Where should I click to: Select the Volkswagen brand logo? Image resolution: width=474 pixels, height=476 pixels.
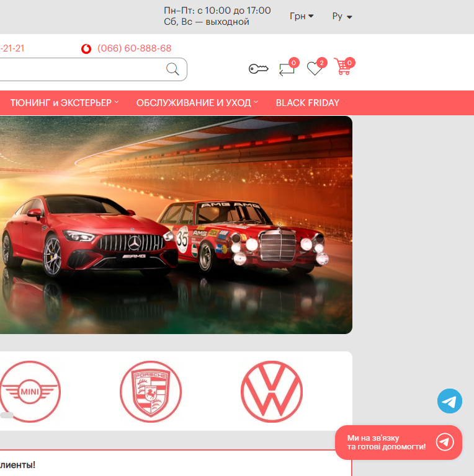pyautogui.click(x=272, y=392)
